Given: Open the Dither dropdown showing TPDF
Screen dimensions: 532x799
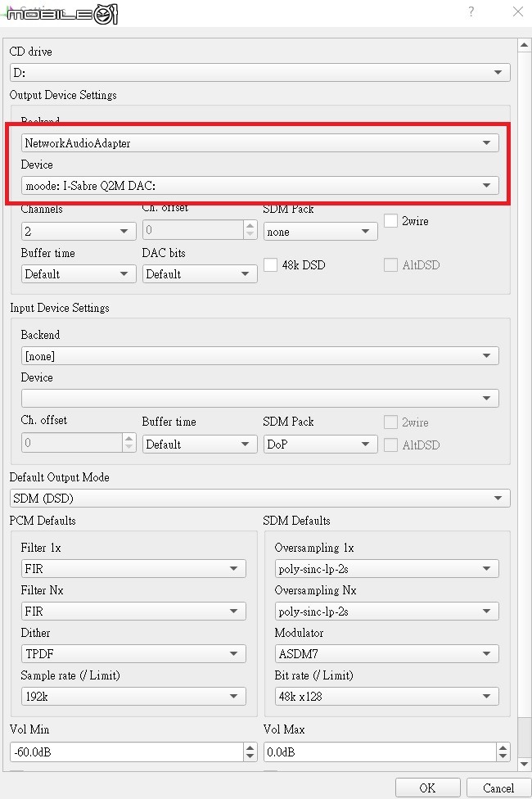Looking at the screenshot, I should coord(133,653).
